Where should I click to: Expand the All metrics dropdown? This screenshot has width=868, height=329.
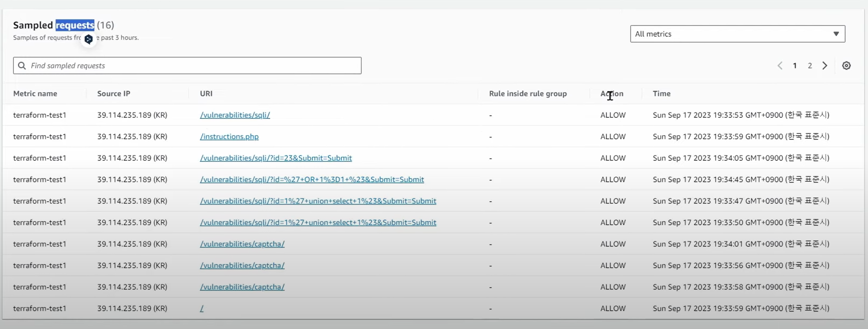coord(737,34)
